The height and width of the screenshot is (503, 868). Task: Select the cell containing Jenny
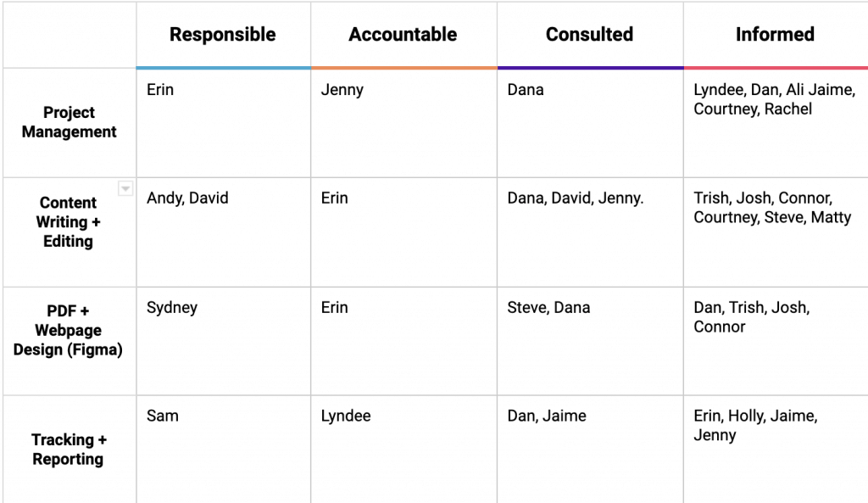[x=403, y=122]
